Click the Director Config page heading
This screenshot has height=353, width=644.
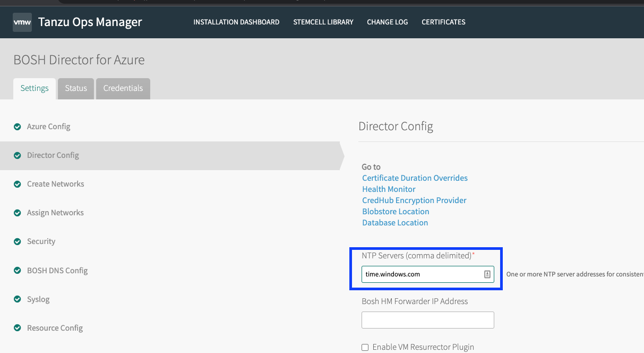[x=396, y=127]
